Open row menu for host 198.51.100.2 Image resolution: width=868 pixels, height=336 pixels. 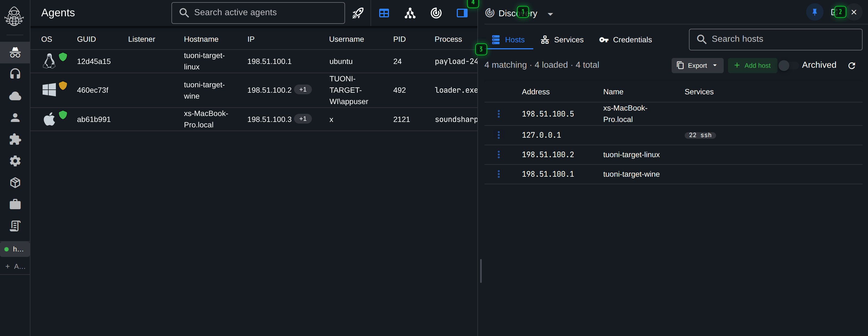(x=499, y=154)
